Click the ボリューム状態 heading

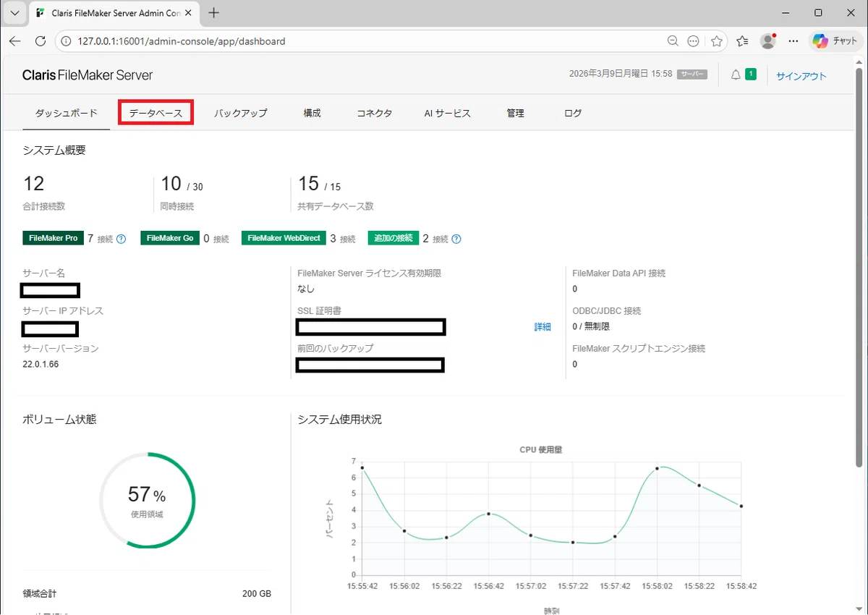59,420
